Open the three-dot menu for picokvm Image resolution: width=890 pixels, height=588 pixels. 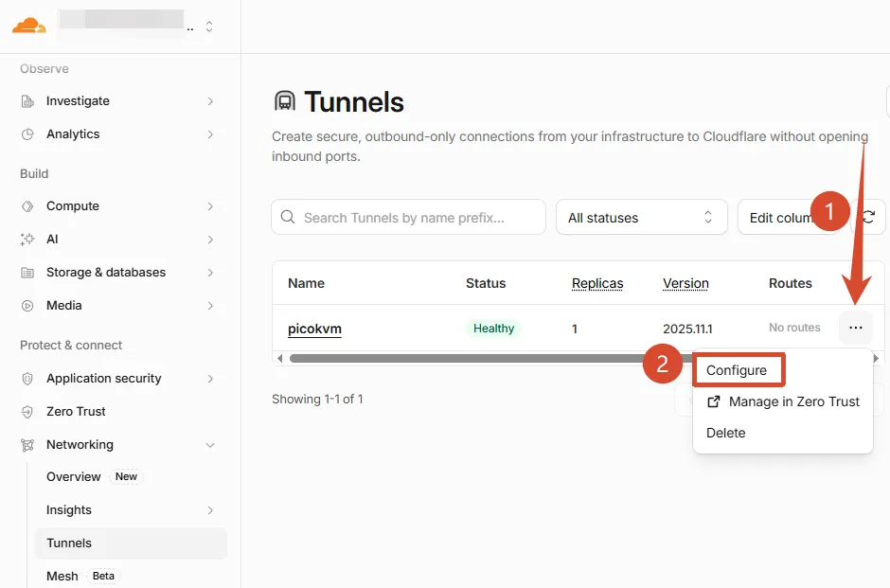click(856, 328)
